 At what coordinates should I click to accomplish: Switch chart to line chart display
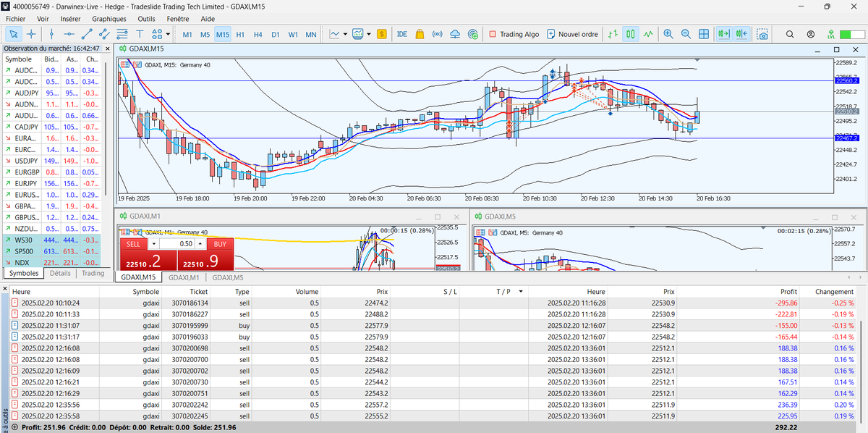(x=648, y=34)
